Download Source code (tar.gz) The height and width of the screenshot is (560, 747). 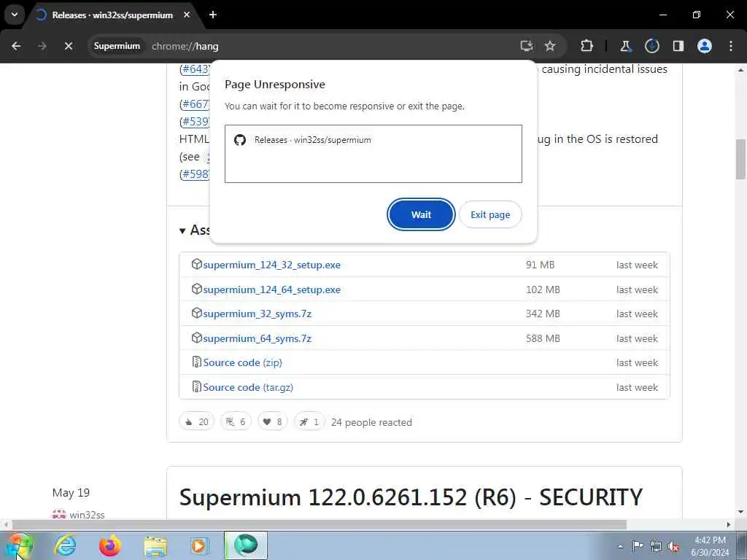(x=248, y=387)
